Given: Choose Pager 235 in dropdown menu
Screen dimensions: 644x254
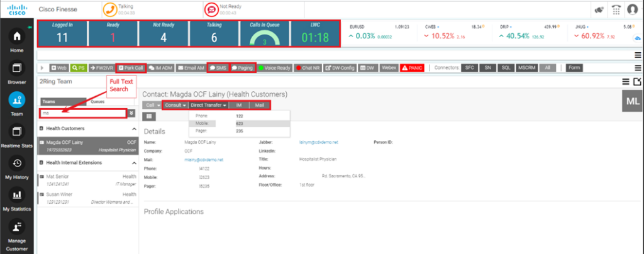Looking at the screenshot, I should (x=240, y=131).
